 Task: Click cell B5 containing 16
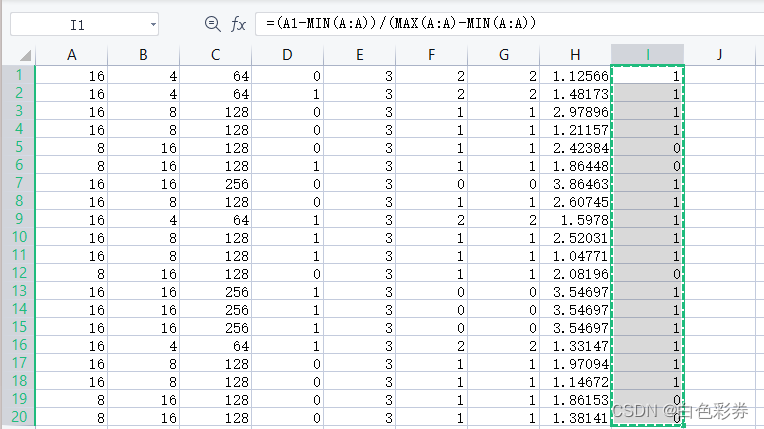coord(143,147)
